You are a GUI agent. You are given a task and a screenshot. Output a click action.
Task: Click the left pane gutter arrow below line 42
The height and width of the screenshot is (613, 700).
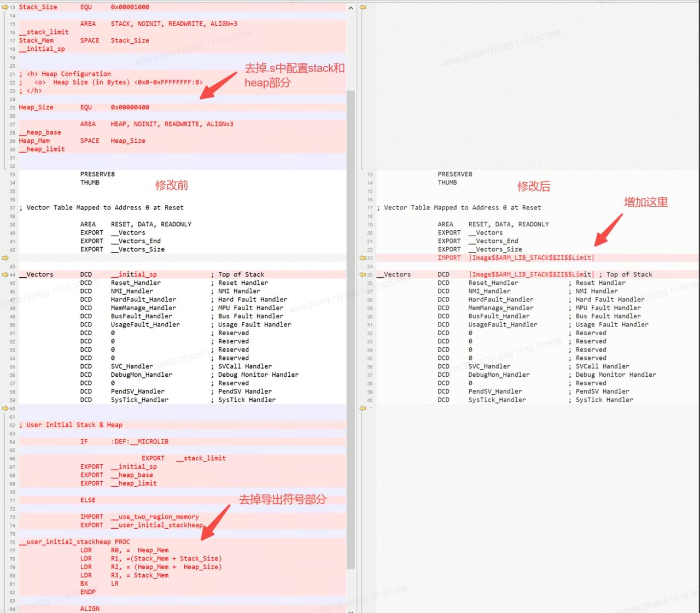[x=5, y=258]
